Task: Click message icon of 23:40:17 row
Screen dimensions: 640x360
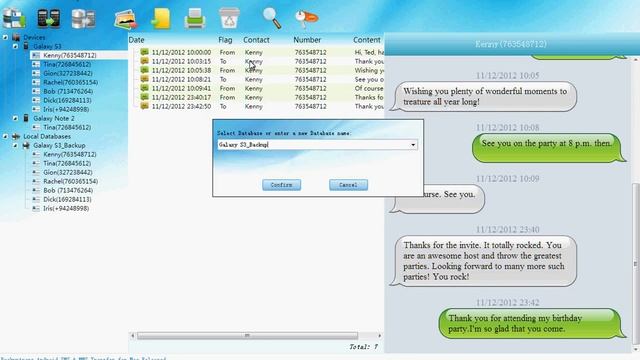Action: [x=144, y=97]
